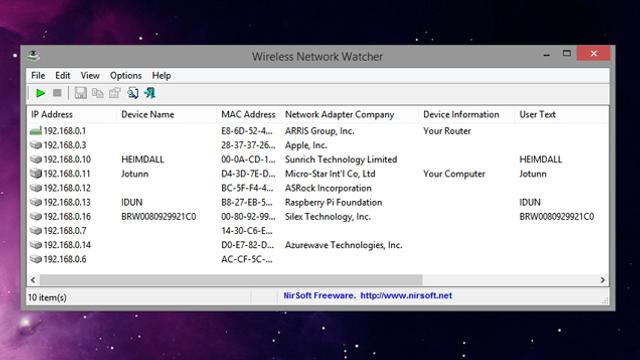This screenshot has width=640, height=360.
Task: Click device icon beside 192.168.0.3
Action: 36,145
